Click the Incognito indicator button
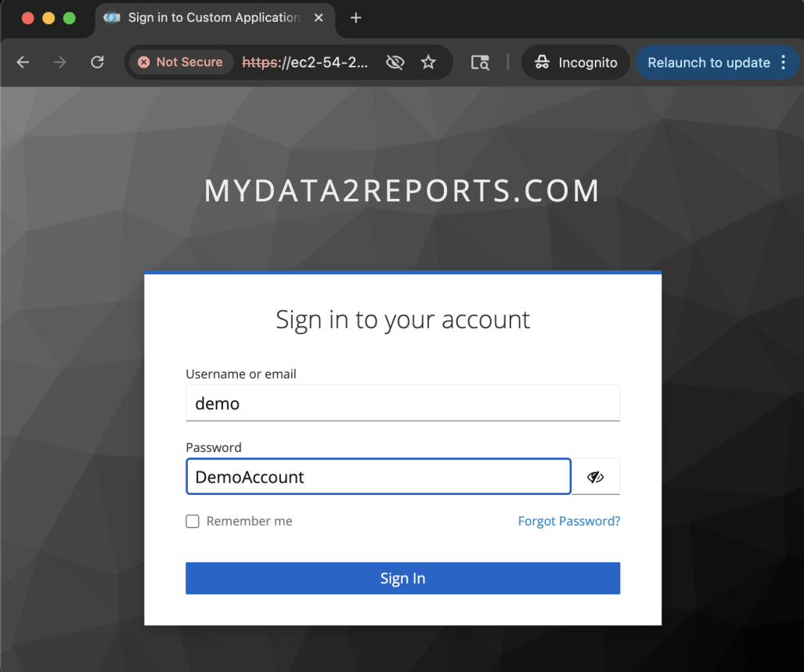The width and height of the screenshot is (804, 672). coord(575,63)
